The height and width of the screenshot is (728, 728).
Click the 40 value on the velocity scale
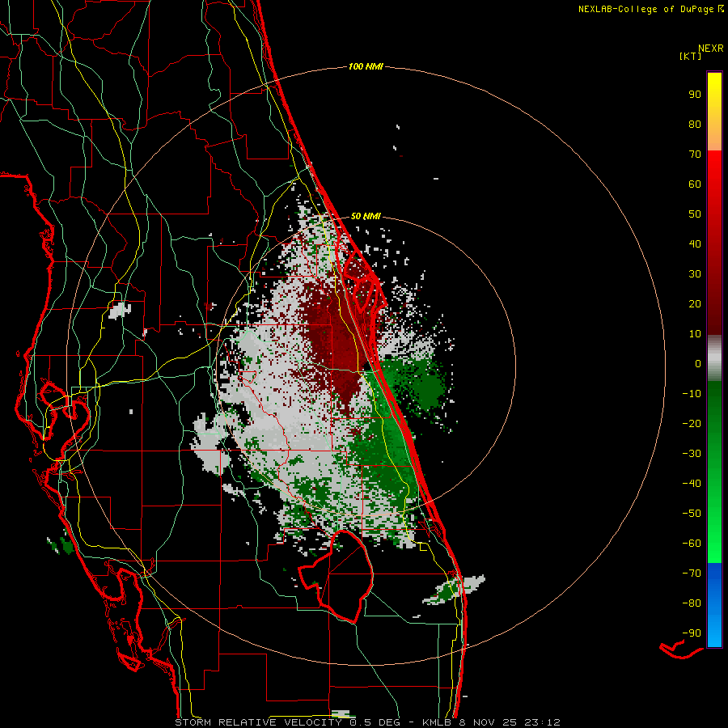coord(695,244)
